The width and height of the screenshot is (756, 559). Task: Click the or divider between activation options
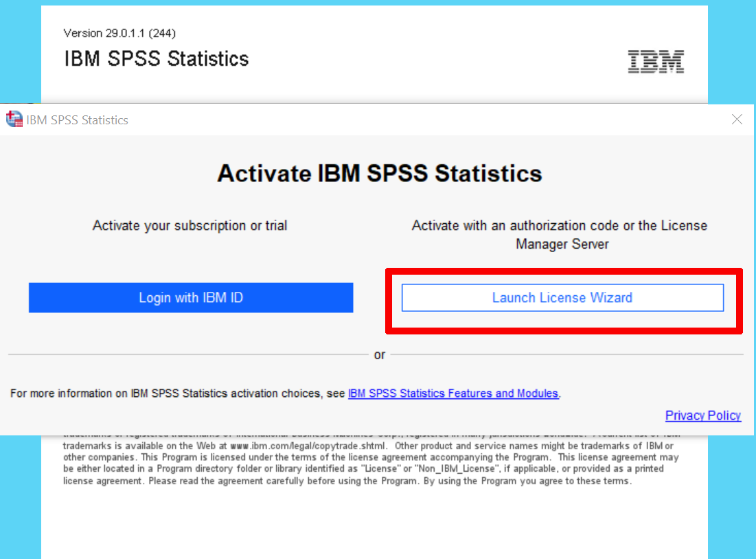click(x=380, y=354)
